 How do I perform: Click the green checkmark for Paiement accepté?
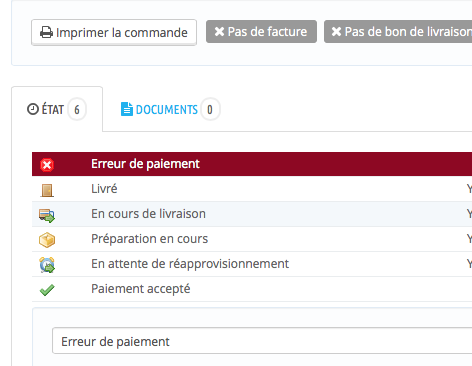[47, 290]
